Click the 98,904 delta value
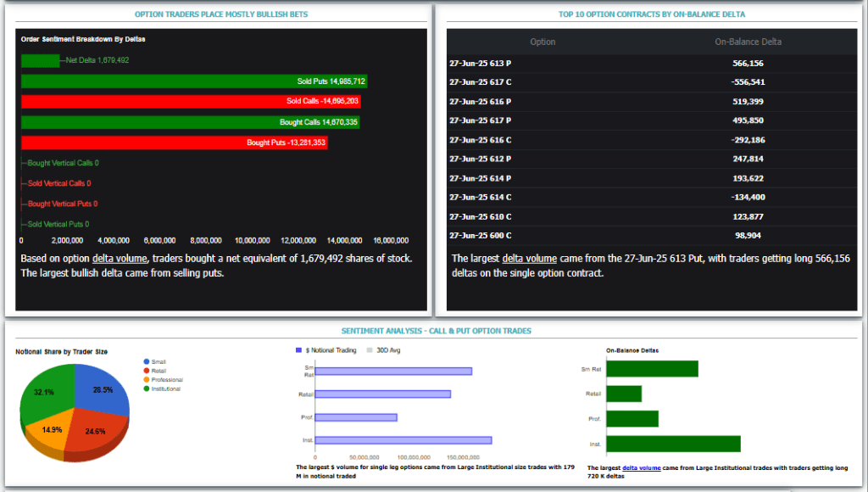This screenshot has width=868, height=492. pos(748,236)
